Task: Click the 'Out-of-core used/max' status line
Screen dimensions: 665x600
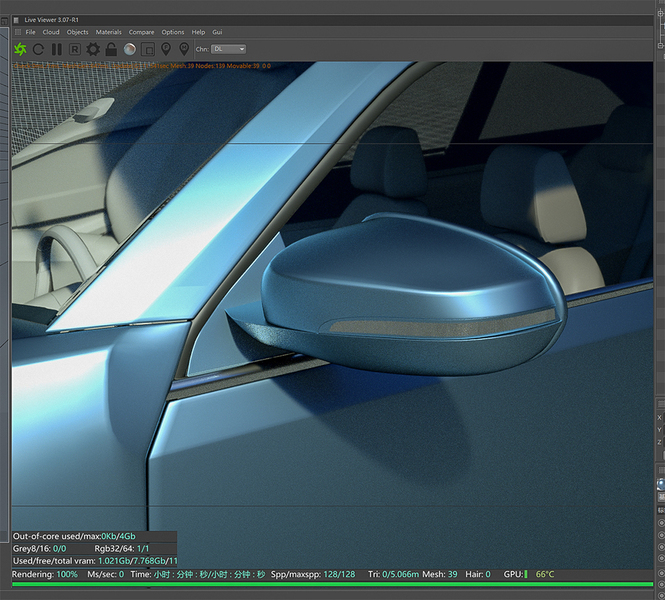Action: point(74,536)
